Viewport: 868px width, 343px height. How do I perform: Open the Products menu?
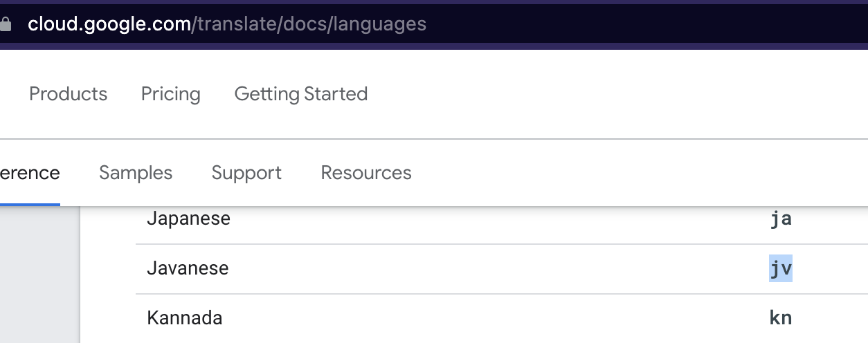69,94
